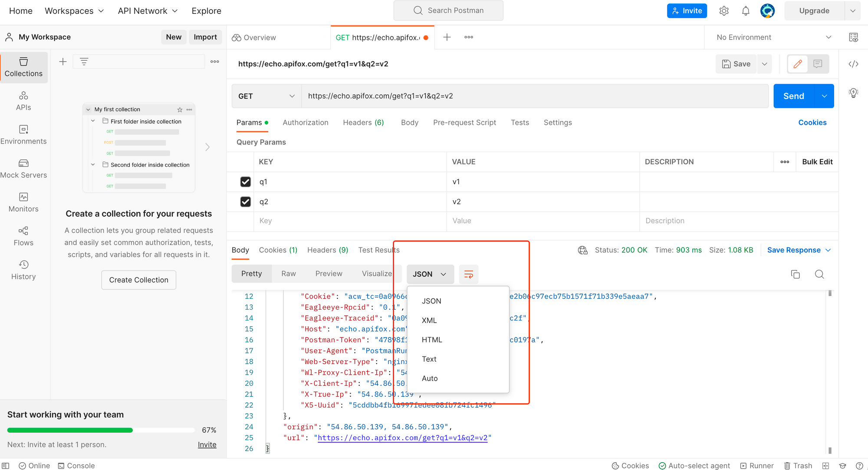Image resolution: width=868 pixels, height=470 pixels.
Task: Copy the response body
Action: point(795,274)
